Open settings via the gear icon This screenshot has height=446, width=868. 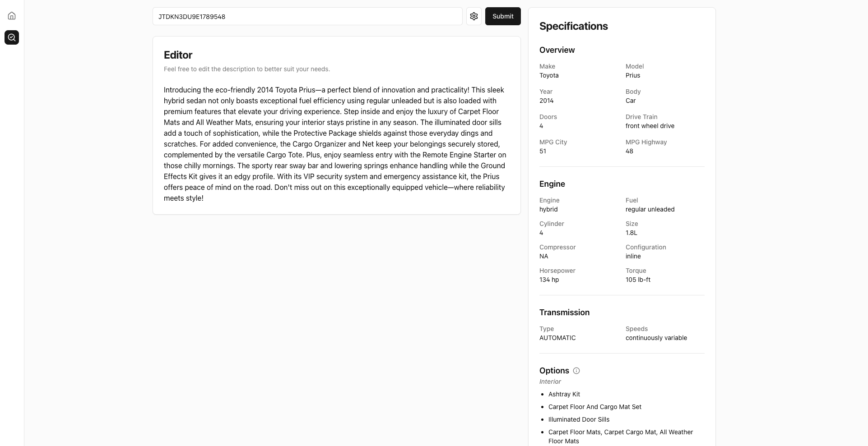click(x=474, y=16)
